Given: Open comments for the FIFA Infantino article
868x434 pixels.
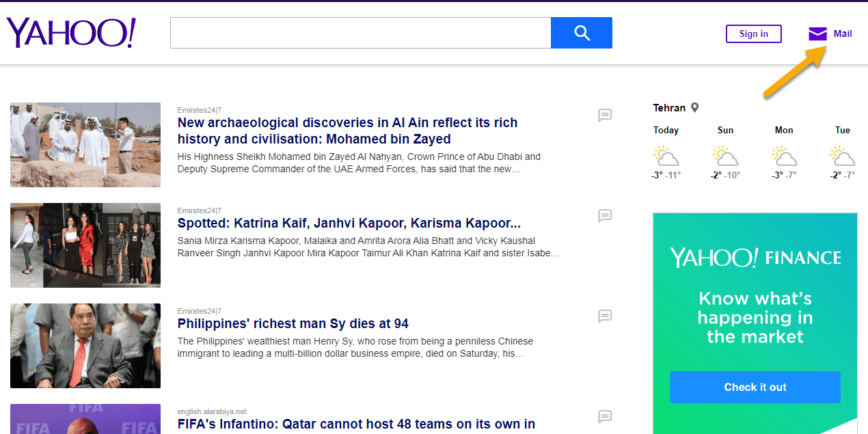Looking at the screenshot, I should 605,416.
